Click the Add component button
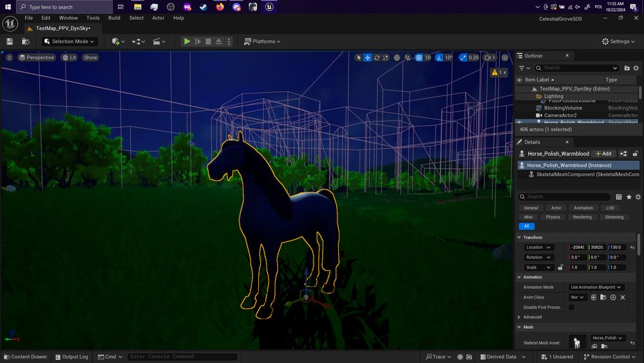This screenshot has height=363, width=644. [x=603, y=153]
